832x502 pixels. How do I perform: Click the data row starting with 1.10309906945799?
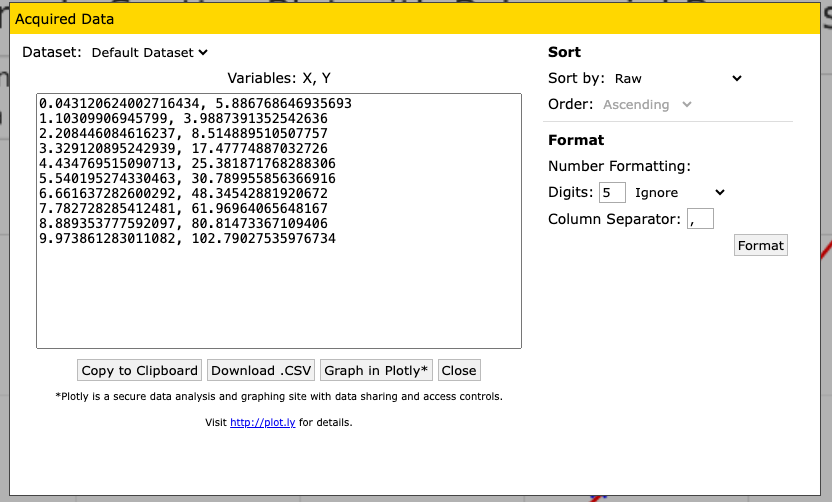[x=183, y=118]
